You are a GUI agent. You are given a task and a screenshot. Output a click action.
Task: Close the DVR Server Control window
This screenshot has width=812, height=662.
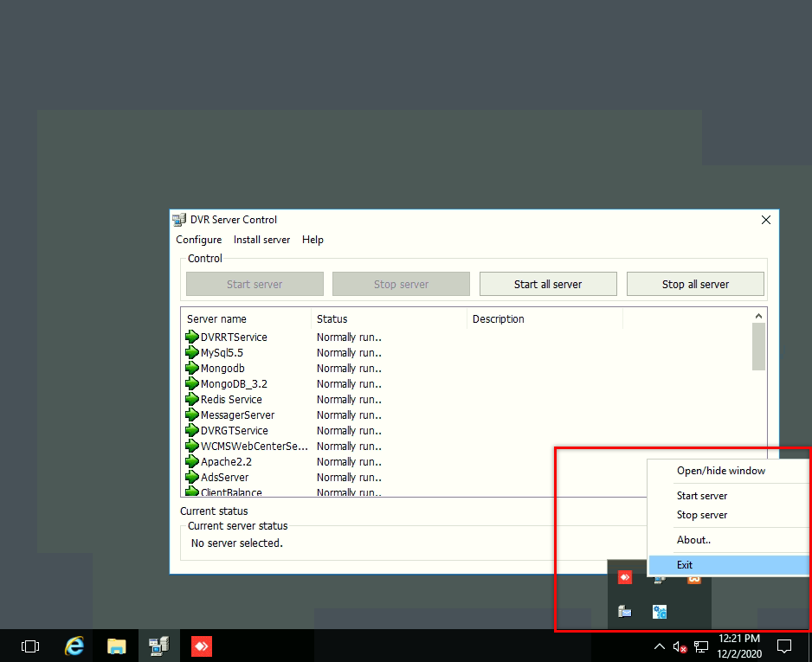pos(766,220)
